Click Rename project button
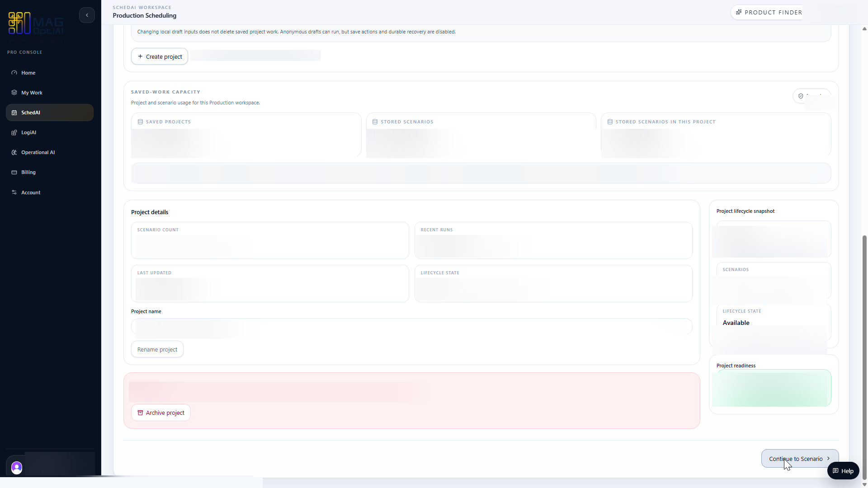This screenshot has height=488, width=868. pyautogui.click(x=157, y=349)
